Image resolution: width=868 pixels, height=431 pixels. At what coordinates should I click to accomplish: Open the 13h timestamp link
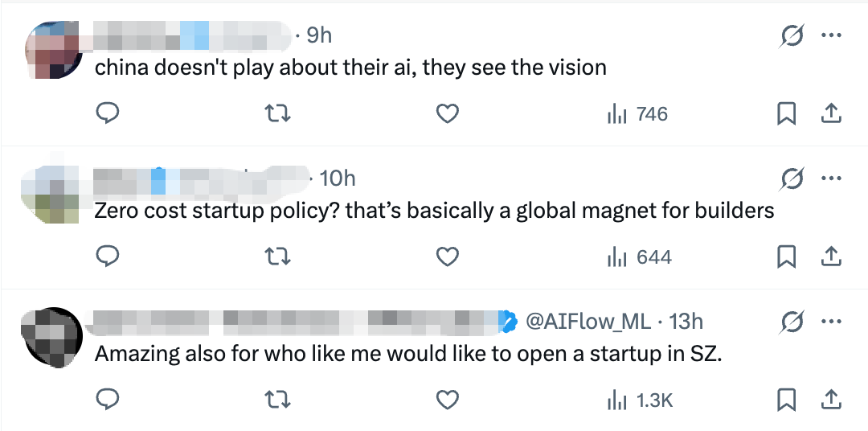686,322
